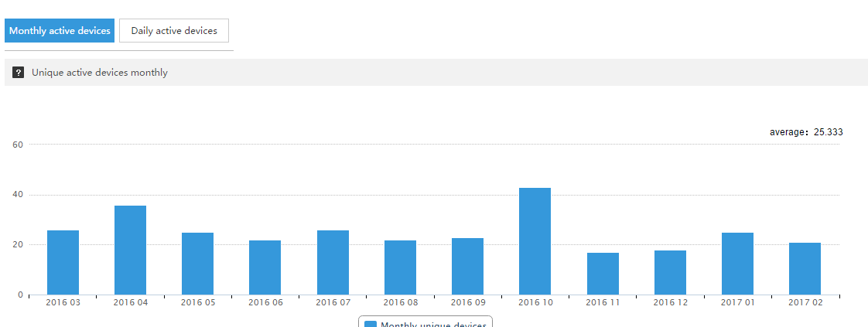
Task: Select the 2016 03 bar
Action: point(63,263)
